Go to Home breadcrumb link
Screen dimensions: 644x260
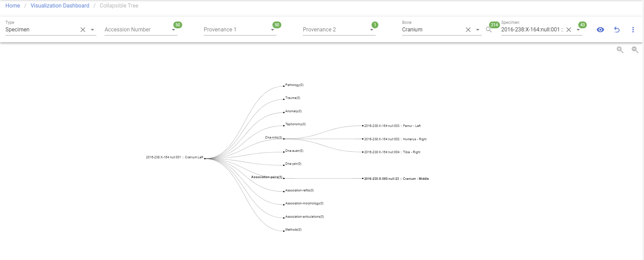(13, 5)
